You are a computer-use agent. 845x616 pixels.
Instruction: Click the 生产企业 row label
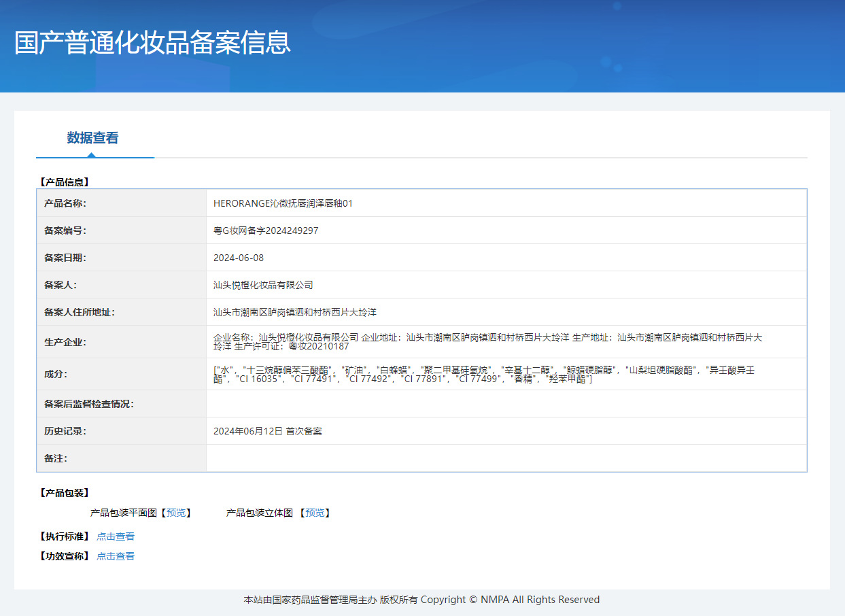(x=65, y=341)
